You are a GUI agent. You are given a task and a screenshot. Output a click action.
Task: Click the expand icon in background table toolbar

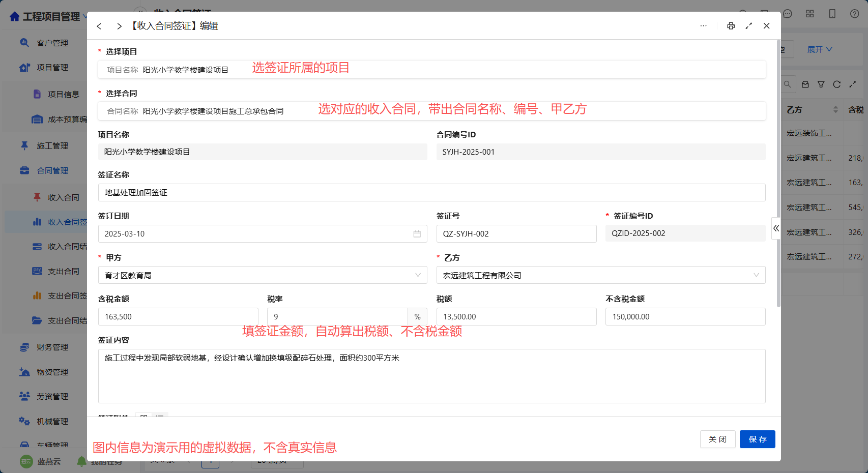pyautogui.click(x=853, y=84)
